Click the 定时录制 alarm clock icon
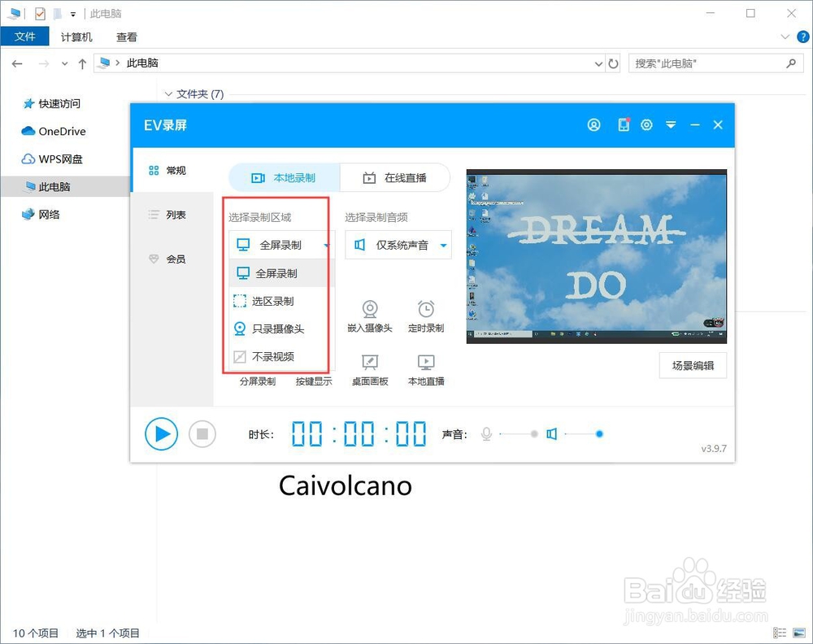The height and width of the screenshot is (644, 813). point(426,309)
